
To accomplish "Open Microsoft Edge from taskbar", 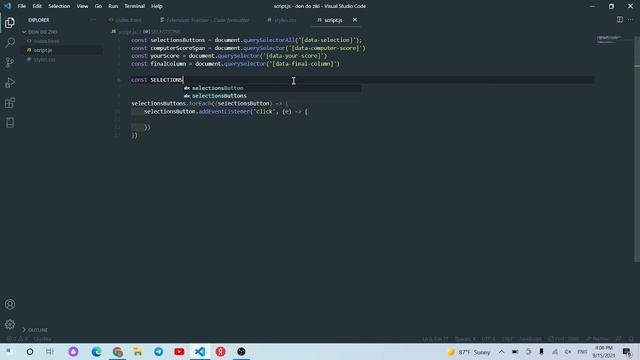I will 96,351.
